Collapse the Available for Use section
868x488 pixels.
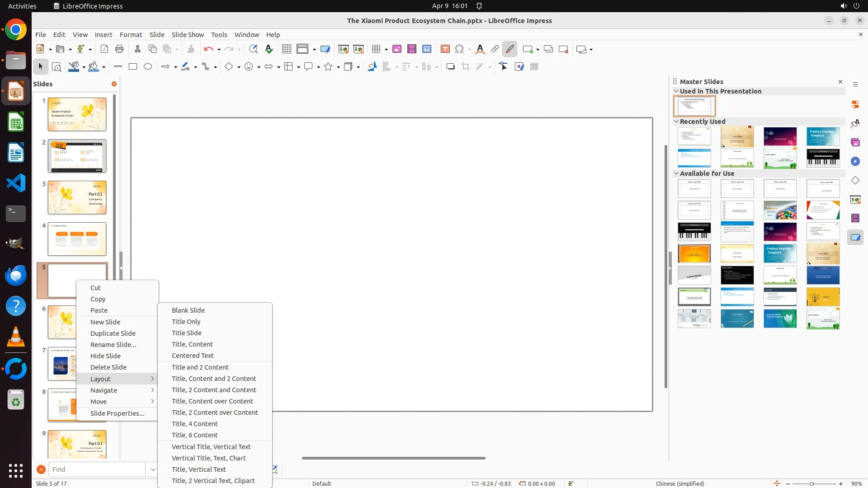click(677, 174)
